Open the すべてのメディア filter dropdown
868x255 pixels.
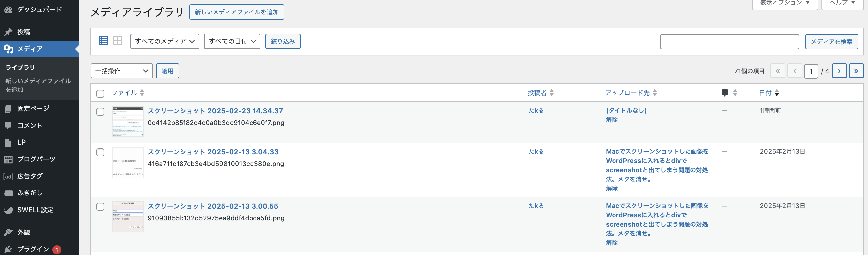pyautogui.click(x=165, y=41)
